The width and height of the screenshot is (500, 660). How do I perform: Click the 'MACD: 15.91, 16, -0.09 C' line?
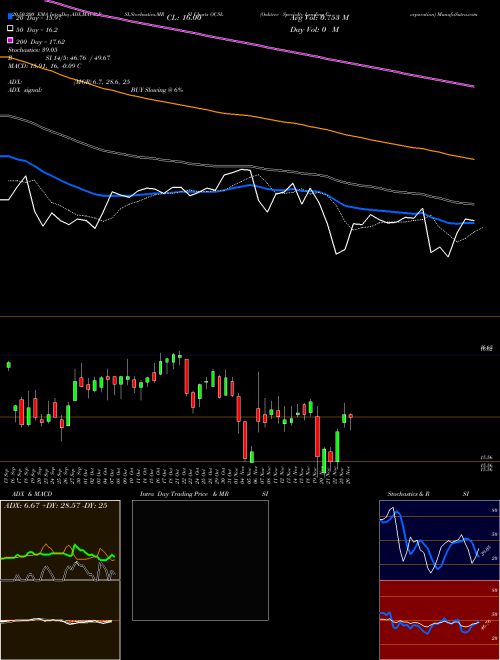pos(45,66)
